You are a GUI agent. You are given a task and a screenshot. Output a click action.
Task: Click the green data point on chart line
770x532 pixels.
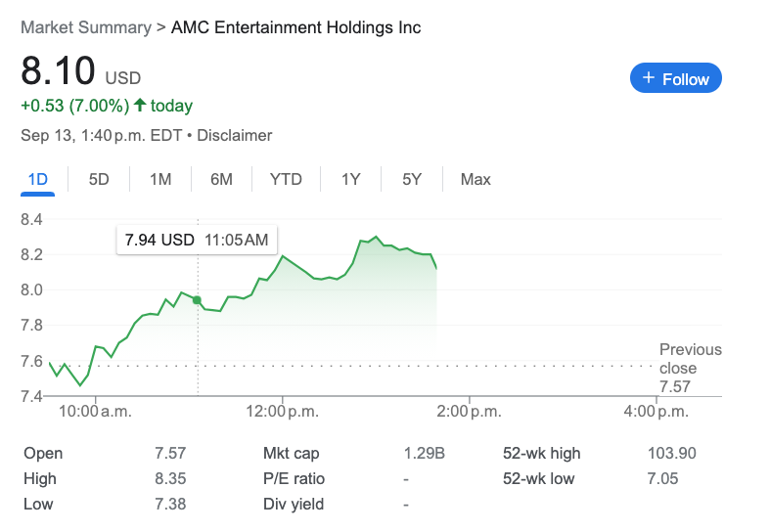pos(197,300)
